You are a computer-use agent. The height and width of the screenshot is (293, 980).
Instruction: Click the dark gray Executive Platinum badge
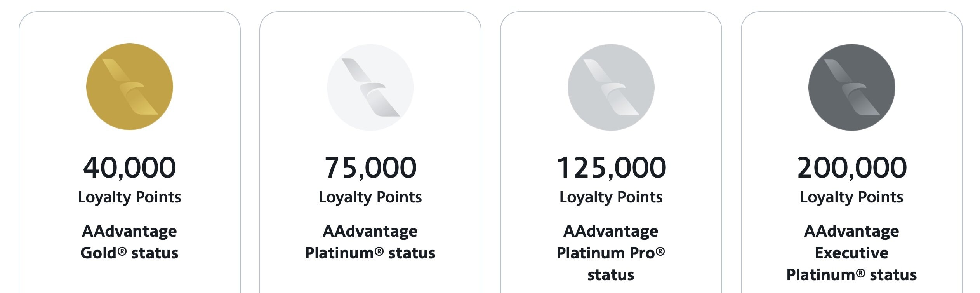point(851,87)
